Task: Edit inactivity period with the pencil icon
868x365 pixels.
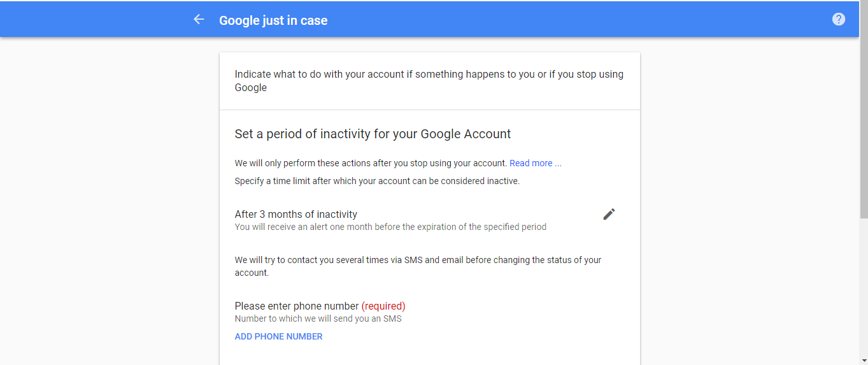Action: coord(609,215)
